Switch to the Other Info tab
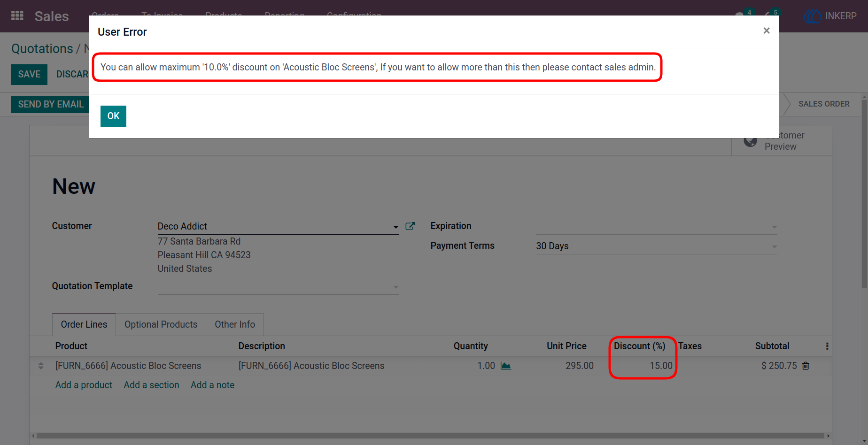 click(235, 324)
